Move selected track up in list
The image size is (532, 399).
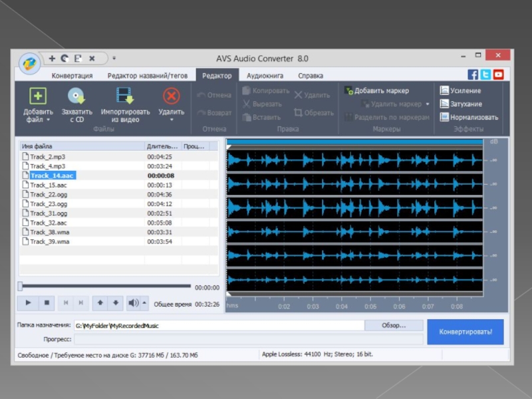point(100,303)
